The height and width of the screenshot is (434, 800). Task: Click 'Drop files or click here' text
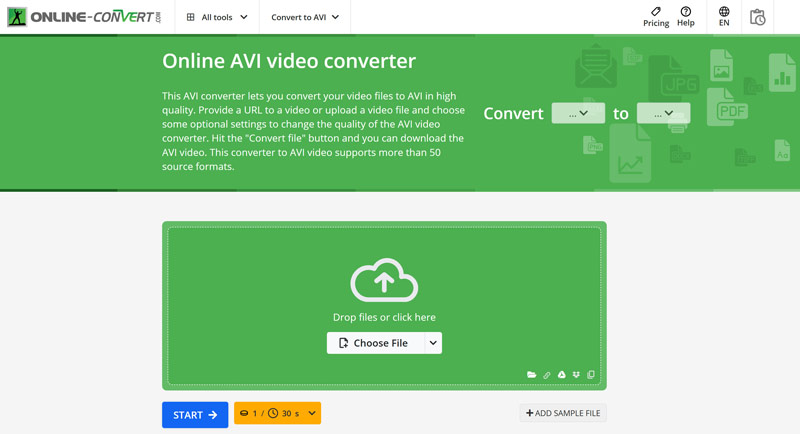pos(384,317)
